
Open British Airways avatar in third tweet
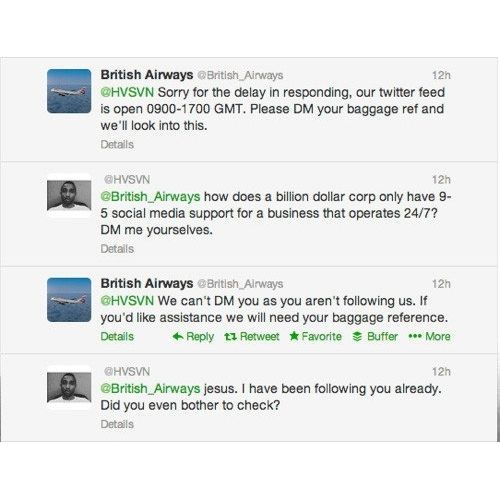pos(69,300)
